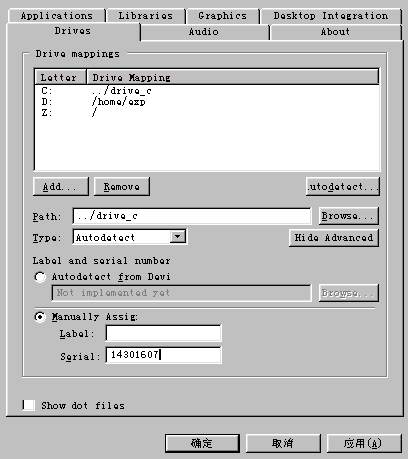This screenshot has height=459, width=408.
Task: Switch to the Applications tab
Action: [x=56, y=16]
